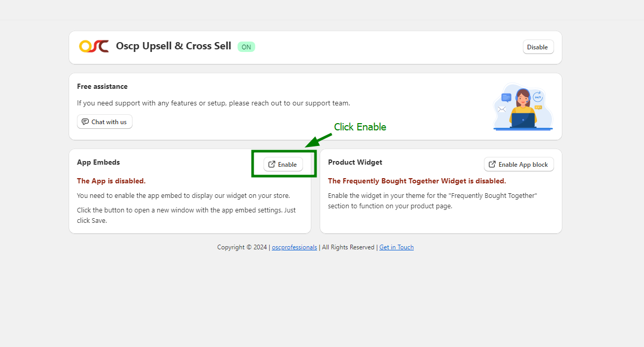
Task: Click the 24/7 badge in the support illustration
Action: pos(538,97)
